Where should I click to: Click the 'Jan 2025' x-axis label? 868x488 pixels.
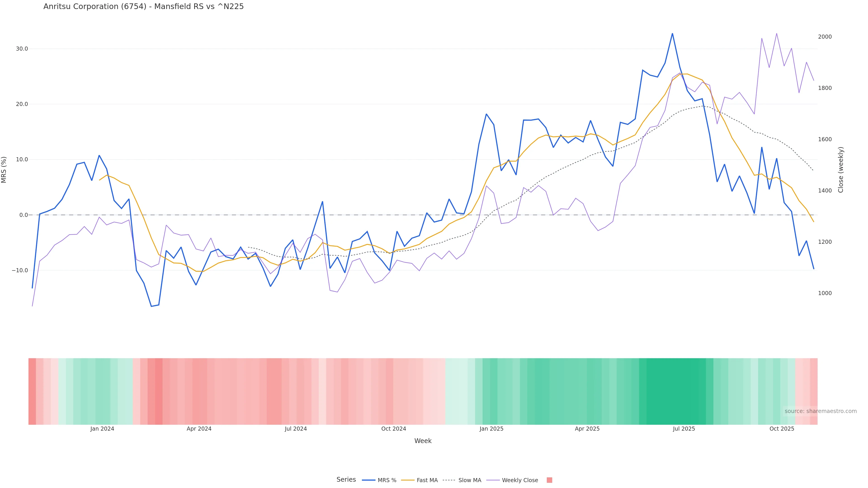coord(491,429)
